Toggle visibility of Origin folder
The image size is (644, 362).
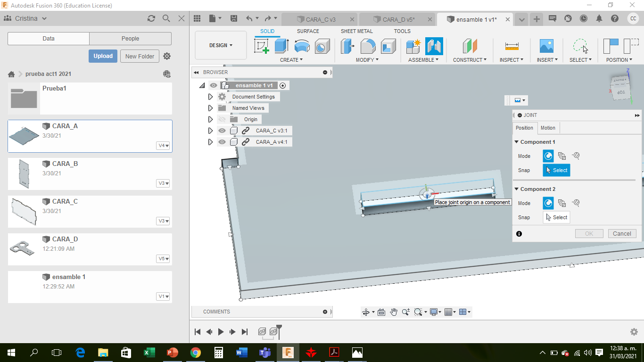click(x=222, y=119)
